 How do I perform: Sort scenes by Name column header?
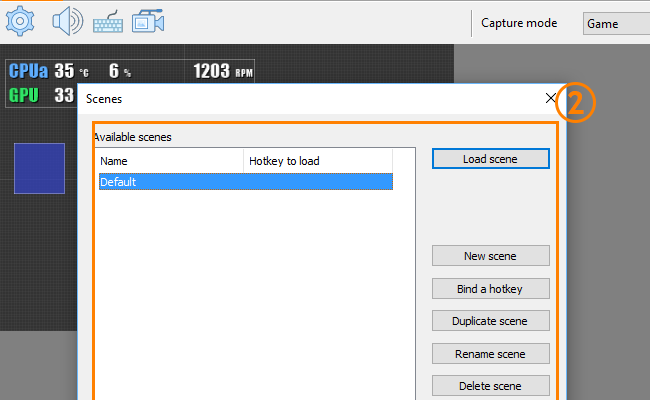pos(171,161)
